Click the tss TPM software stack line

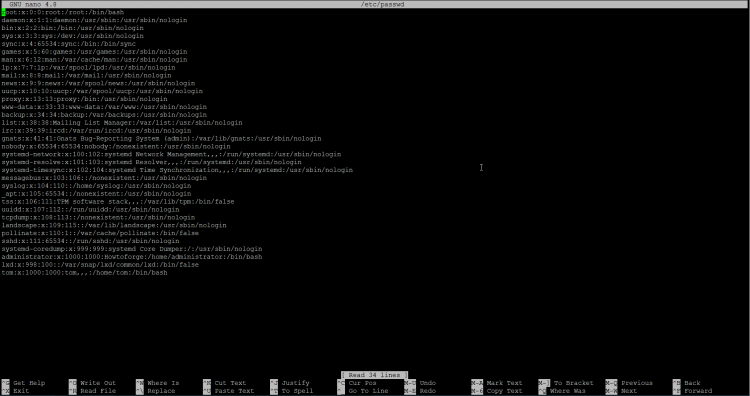(x=118, y=202)
